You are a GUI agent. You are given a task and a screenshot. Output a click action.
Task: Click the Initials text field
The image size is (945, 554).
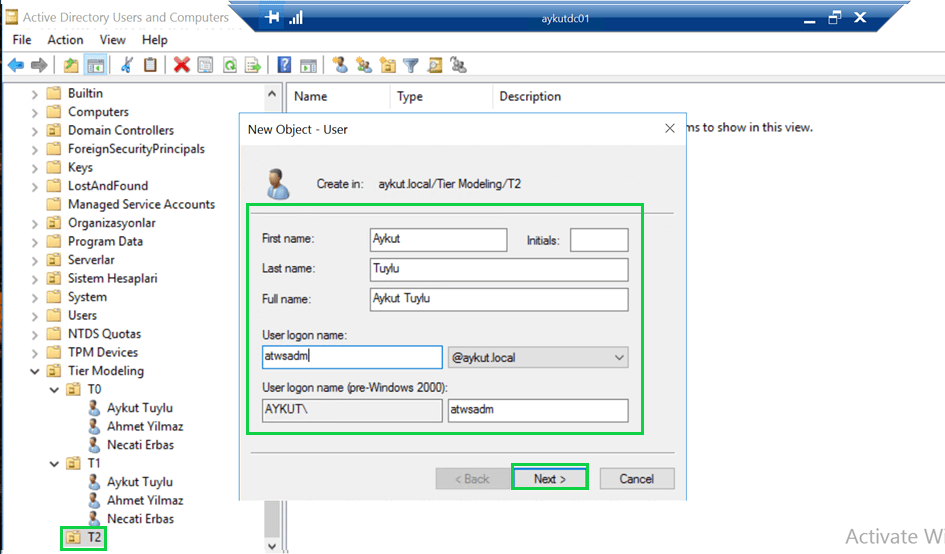[x=598, y=240]
